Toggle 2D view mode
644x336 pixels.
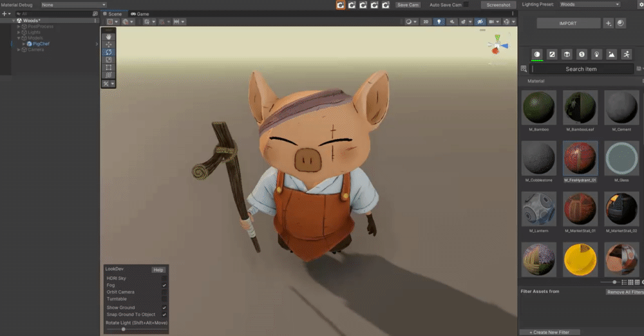[426, 22]
